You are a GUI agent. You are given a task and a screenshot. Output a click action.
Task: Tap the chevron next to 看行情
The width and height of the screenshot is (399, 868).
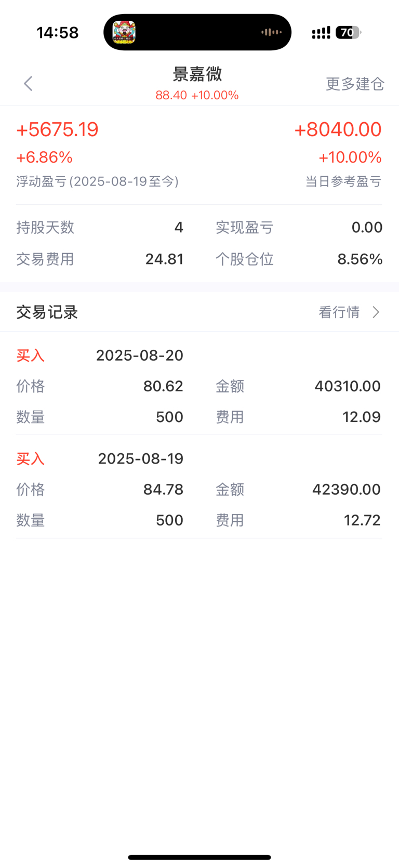[376, 312]
